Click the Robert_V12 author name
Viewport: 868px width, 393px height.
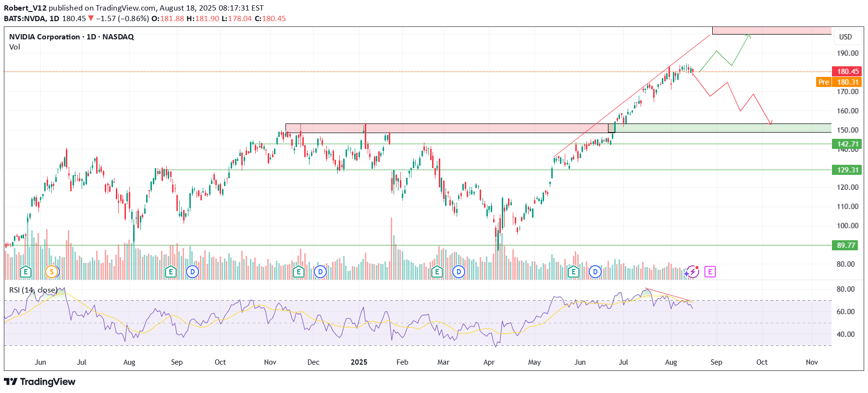point(25,8)
